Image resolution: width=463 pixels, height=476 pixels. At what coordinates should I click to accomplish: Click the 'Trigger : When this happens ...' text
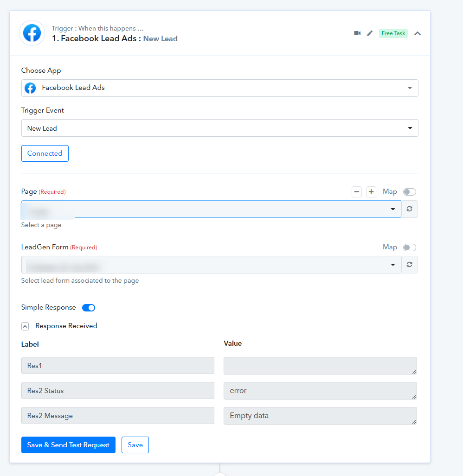[x=97, y=28]
